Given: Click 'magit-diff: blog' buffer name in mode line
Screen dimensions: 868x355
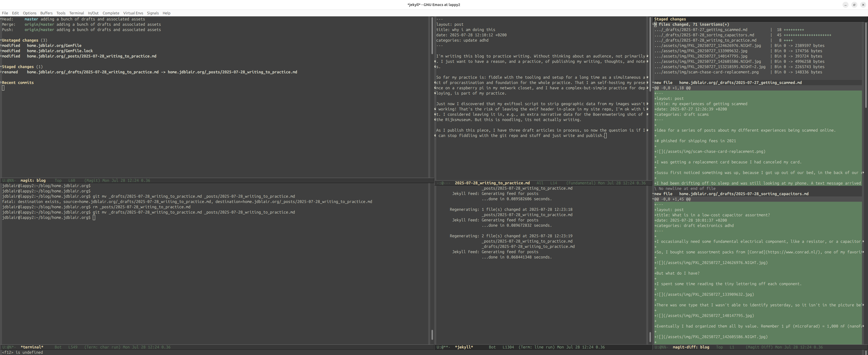Looking at the screenshot, I should (691, 347).
